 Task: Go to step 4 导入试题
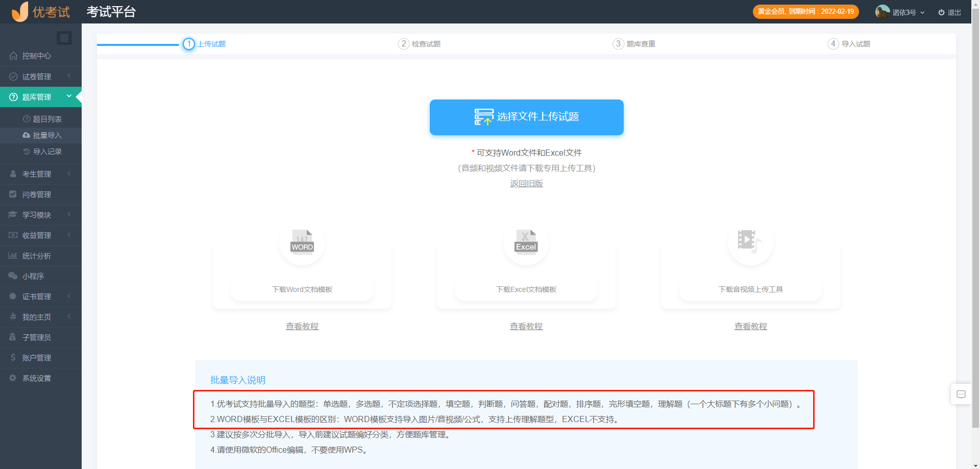pos(849,44)
